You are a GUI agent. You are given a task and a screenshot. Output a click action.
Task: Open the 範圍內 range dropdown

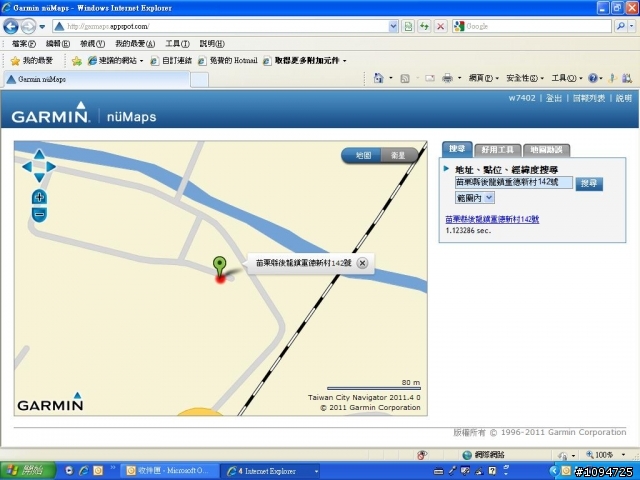pos(475,198)
